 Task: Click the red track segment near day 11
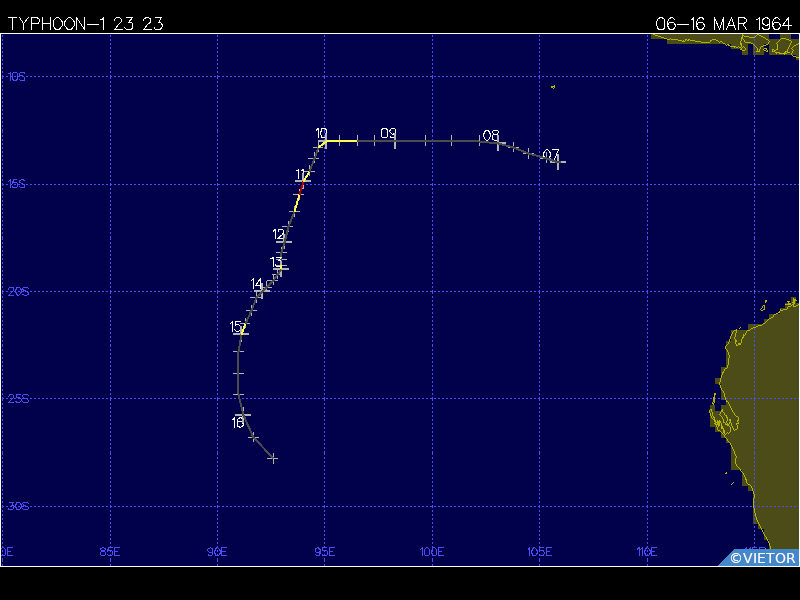(302, 188)
